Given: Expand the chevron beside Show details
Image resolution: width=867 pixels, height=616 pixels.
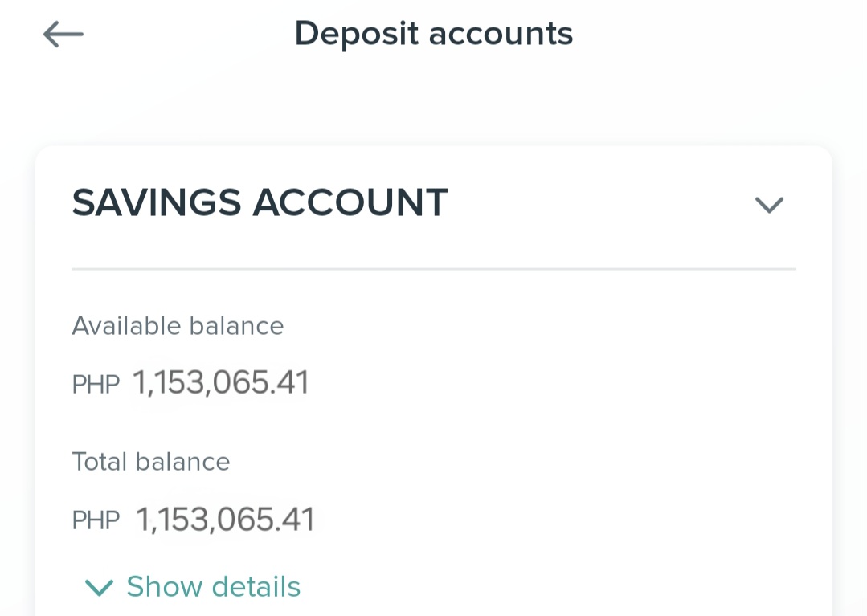Looking at the screenshot, I should 100,589.
